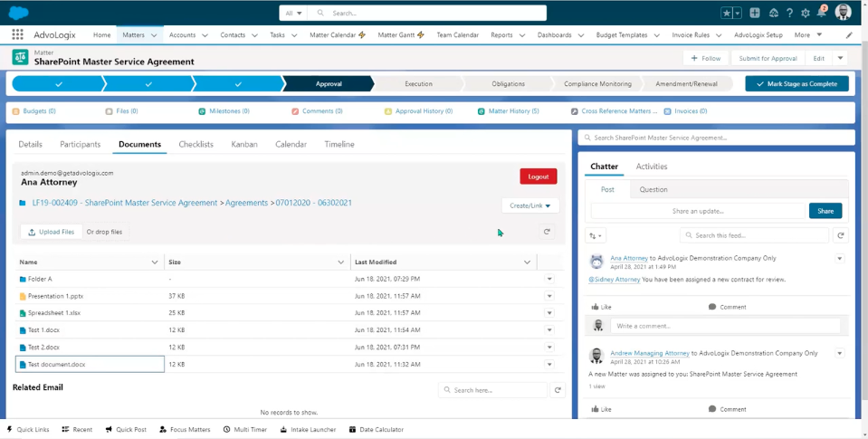Viewport: 868px width, 439px height.
Task: Open the Create/Link dropdown
Action: pos(530,205)
